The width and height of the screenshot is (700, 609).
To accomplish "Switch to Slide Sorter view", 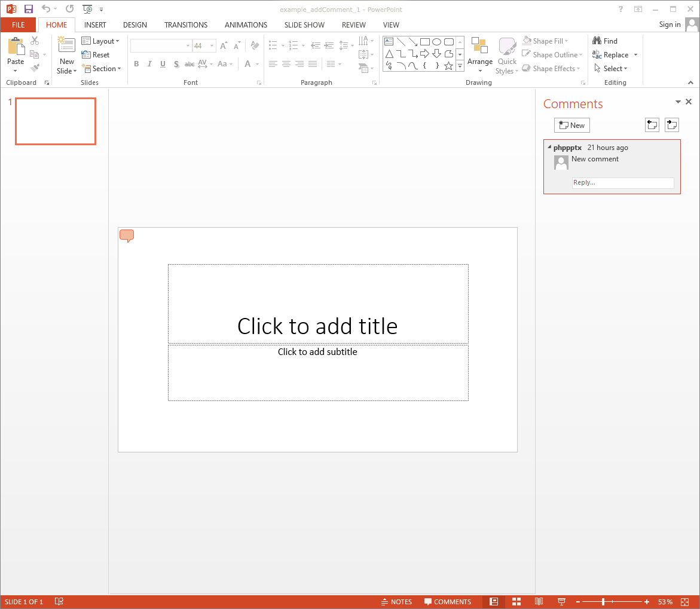I will point(516,602).
